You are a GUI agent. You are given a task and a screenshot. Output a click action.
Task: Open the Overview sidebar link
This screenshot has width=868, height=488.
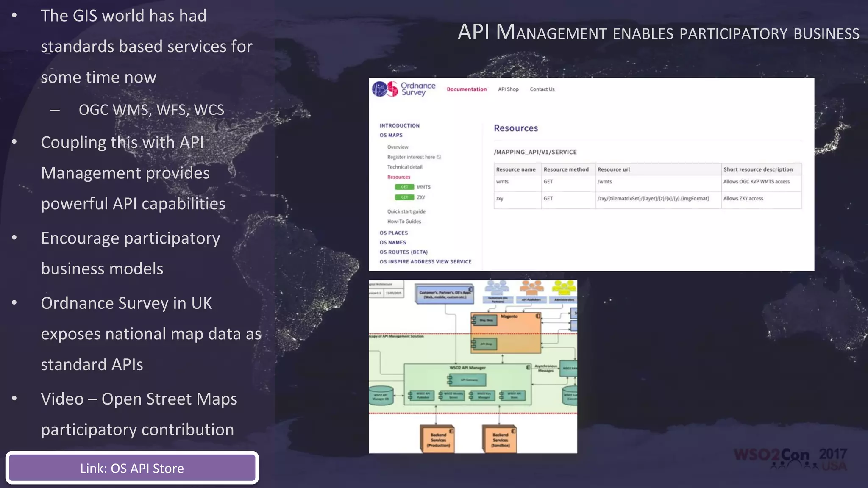(398, 147)
